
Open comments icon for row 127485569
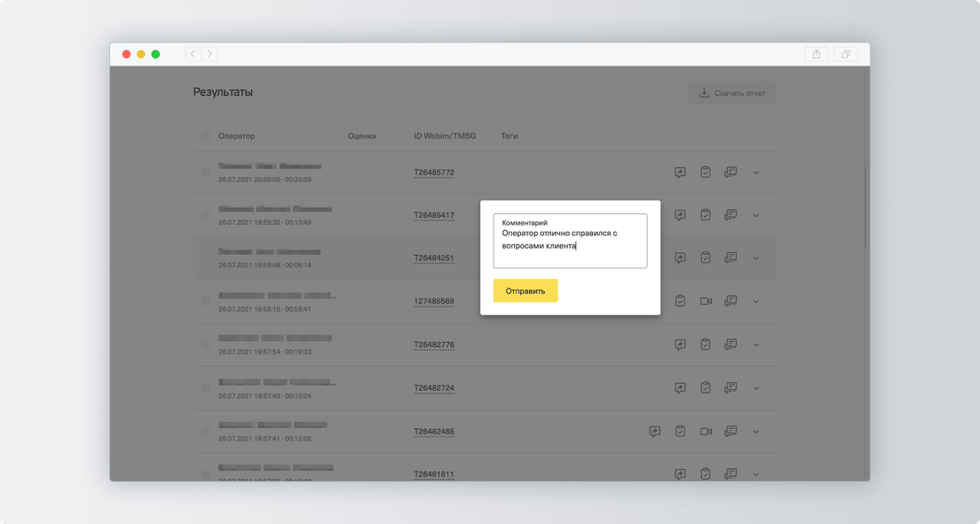point(731,301)
